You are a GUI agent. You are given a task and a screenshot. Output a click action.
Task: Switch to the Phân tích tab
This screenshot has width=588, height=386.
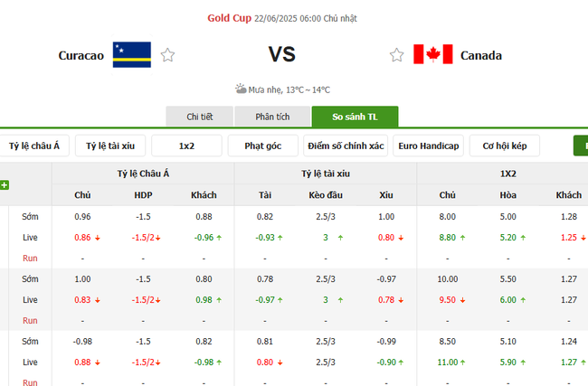pyautogui.click(x=271, y=117)
